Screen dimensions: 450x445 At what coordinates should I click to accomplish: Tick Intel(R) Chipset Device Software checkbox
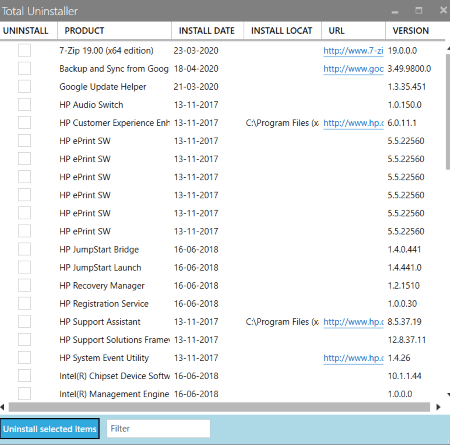point(24,375)
